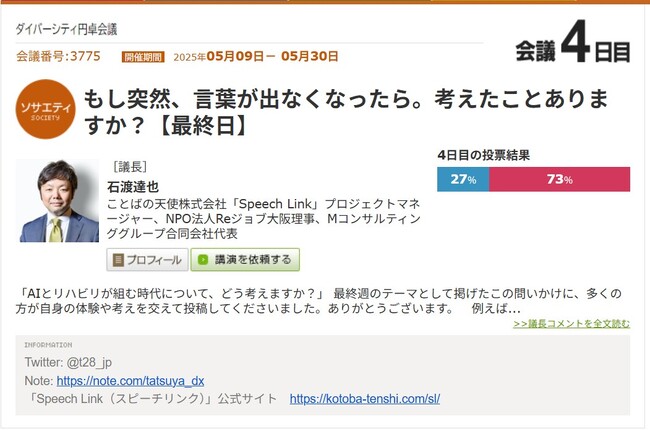Click the red 73% vote bar
This screenshot has width=650, height=430.
tap(560, 179)
